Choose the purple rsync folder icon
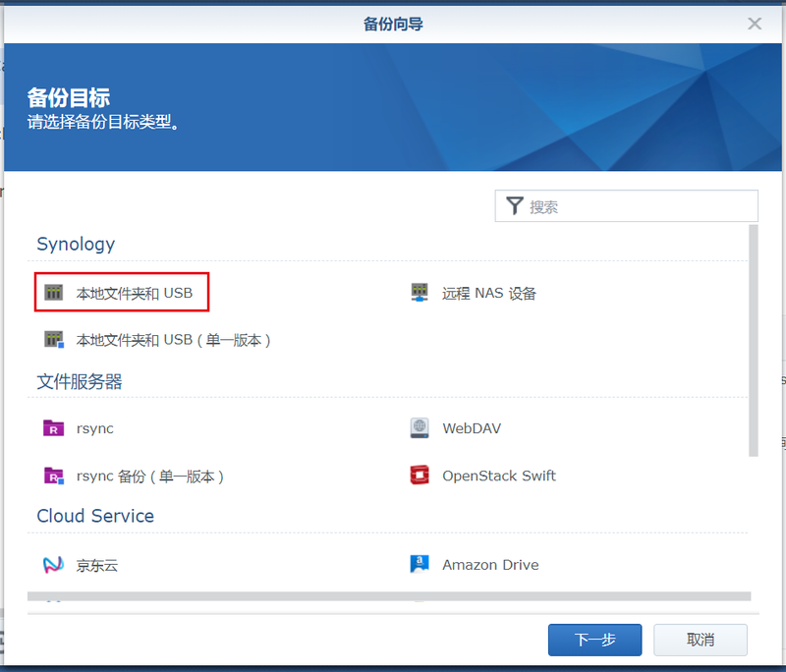The image size is (786, 672). coord(54,428)
